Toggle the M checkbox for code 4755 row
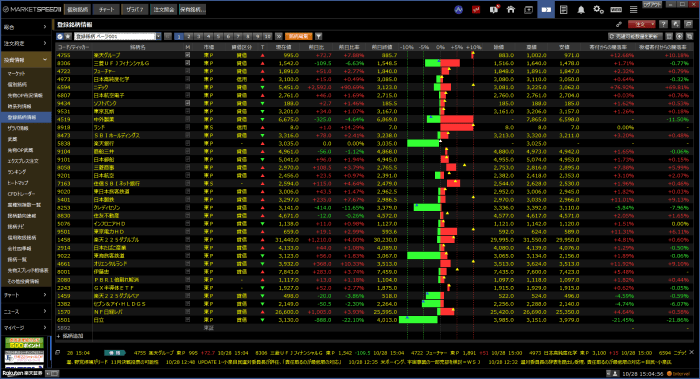 (188, 55)
